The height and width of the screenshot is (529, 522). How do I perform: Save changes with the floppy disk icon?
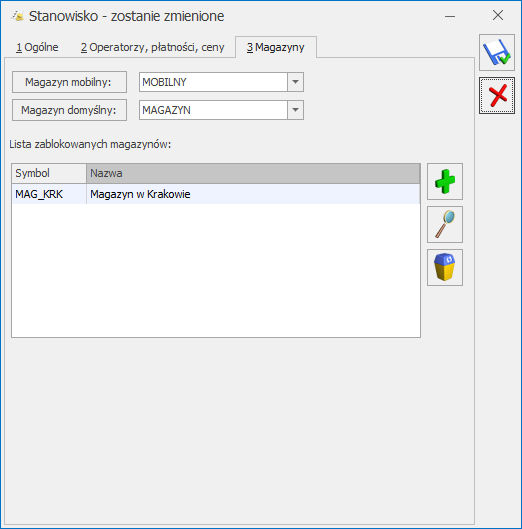497,52
